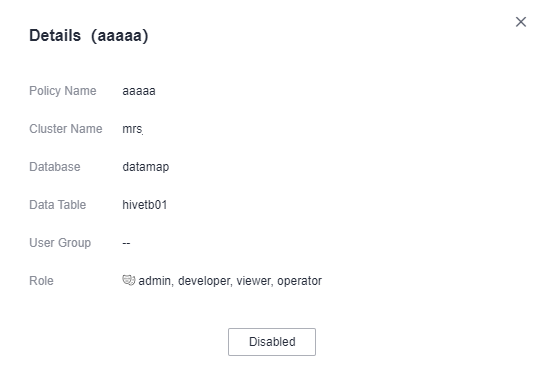Image resolution: width=538 pixels, height=376 pixels.
Task: Click the admin role text
Action: [x=154, y=281]
